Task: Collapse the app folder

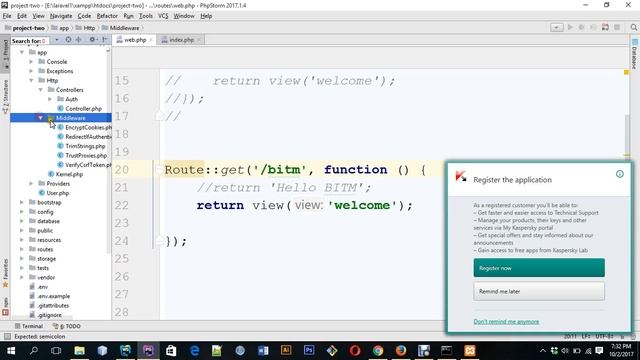Action: pos(22,52)
